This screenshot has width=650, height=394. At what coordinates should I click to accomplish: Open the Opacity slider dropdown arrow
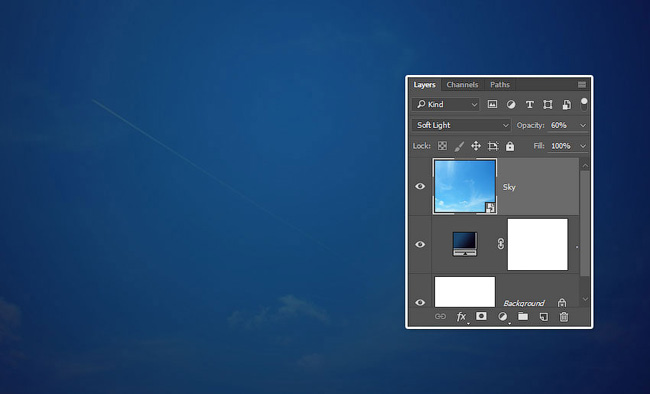click(x=583, y=125)
